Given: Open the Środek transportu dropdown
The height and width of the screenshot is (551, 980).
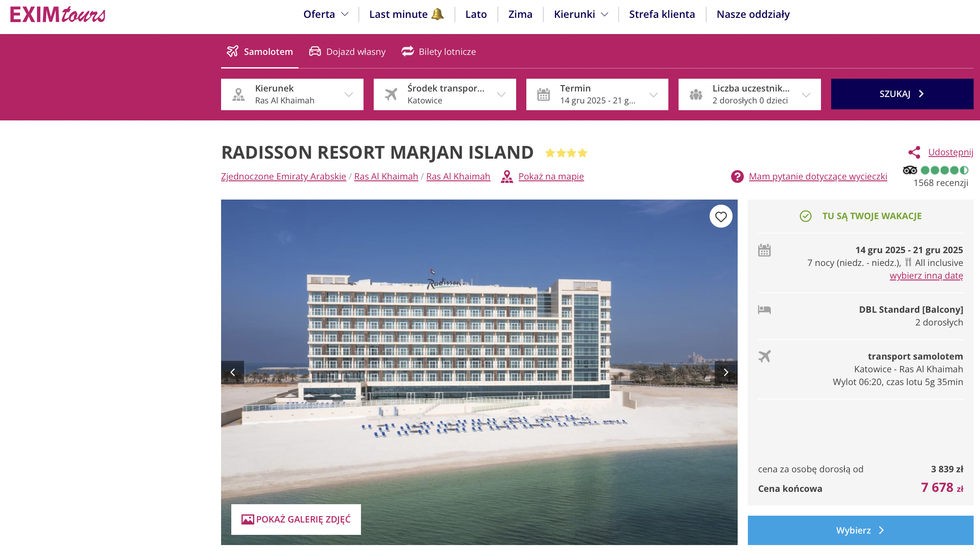Looking at the screenshot, I should [x=445, y=94].
